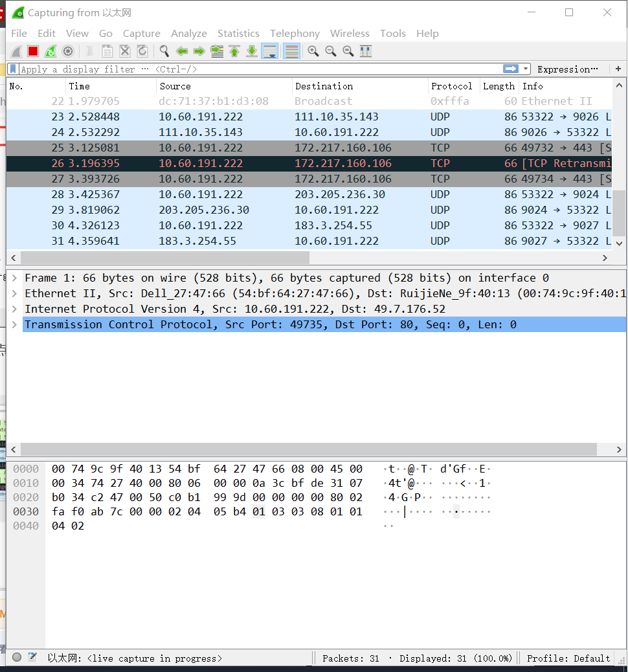
Task: Sort packets by Time column header
Action: click(x=111, y=86)
